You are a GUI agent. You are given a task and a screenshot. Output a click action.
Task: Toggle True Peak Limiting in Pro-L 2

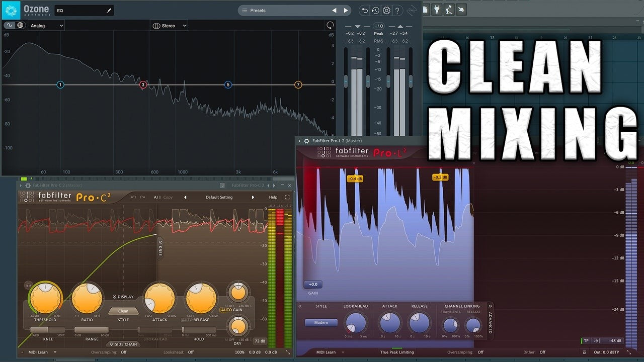(396, 352)
